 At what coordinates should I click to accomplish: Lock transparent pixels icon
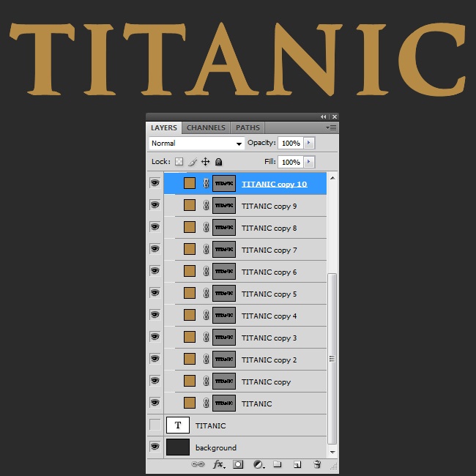[x=179, y=162]
